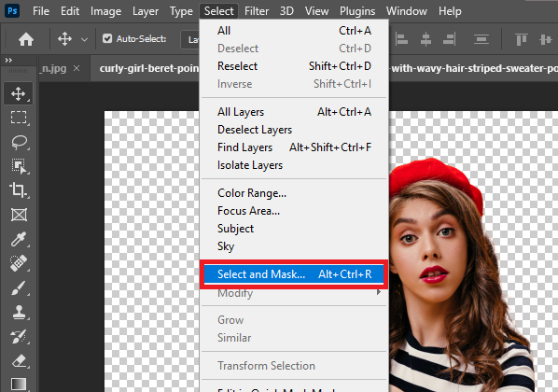This screenshot has width=558, height=392.
Task: Choose Reselect menu entry
Action: point(294,66)
